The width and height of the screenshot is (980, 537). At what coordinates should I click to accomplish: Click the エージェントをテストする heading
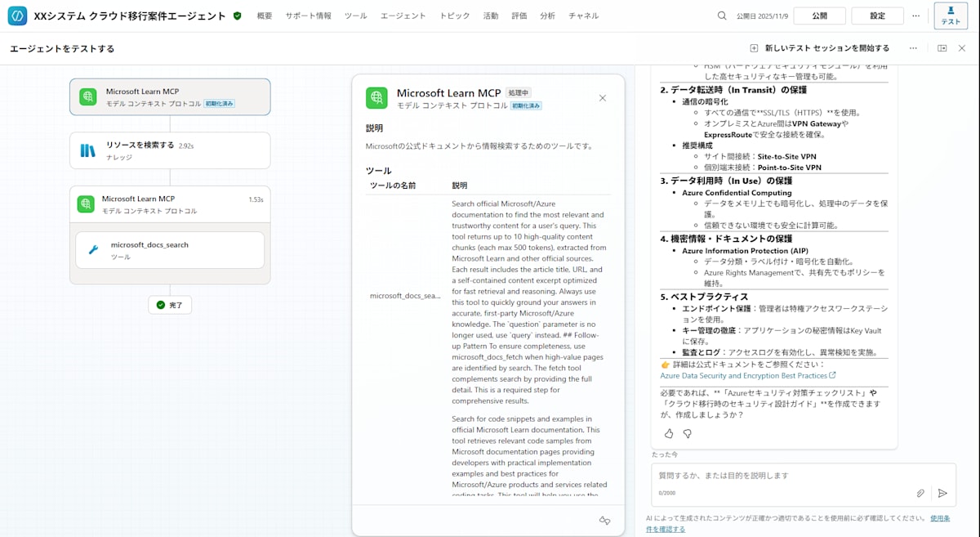click(x=62, y=48)
